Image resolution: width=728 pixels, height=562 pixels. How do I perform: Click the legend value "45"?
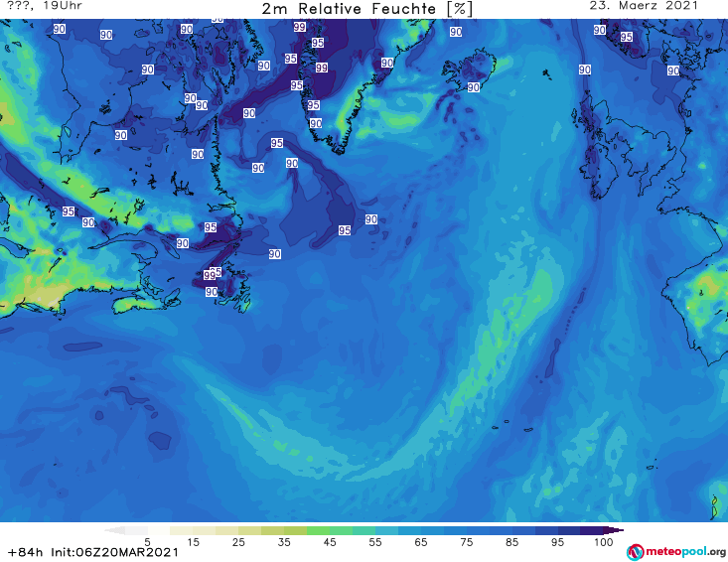coord(330,542)
